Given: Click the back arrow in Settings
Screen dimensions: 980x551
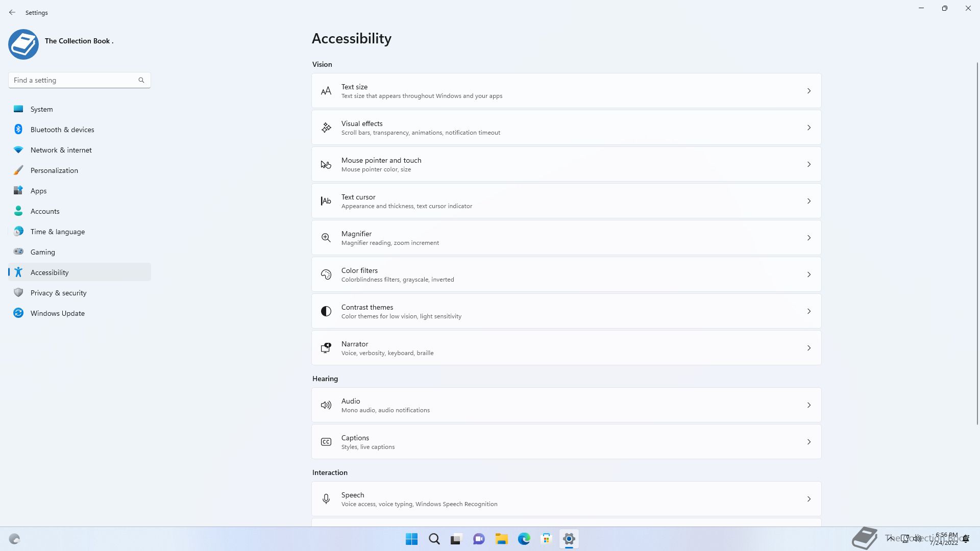Looking at the screenshot, I should click(x=12, y=12).
